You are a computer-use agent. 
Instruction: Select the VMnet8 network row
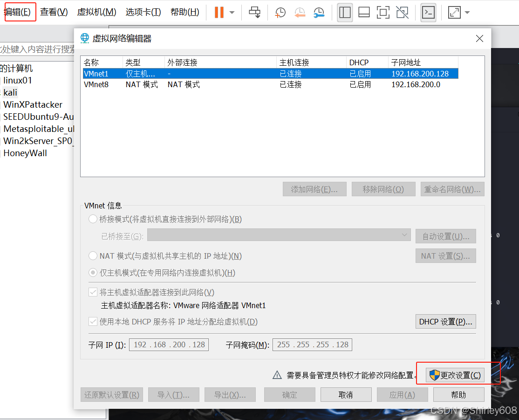[270, 84]
